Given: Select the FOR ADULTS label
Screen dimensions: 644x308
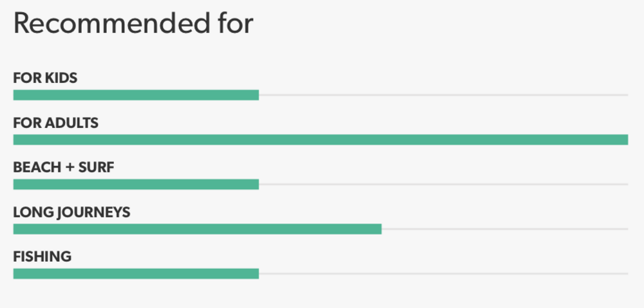Looking at the screenshot, I should [x=56, y=123].
